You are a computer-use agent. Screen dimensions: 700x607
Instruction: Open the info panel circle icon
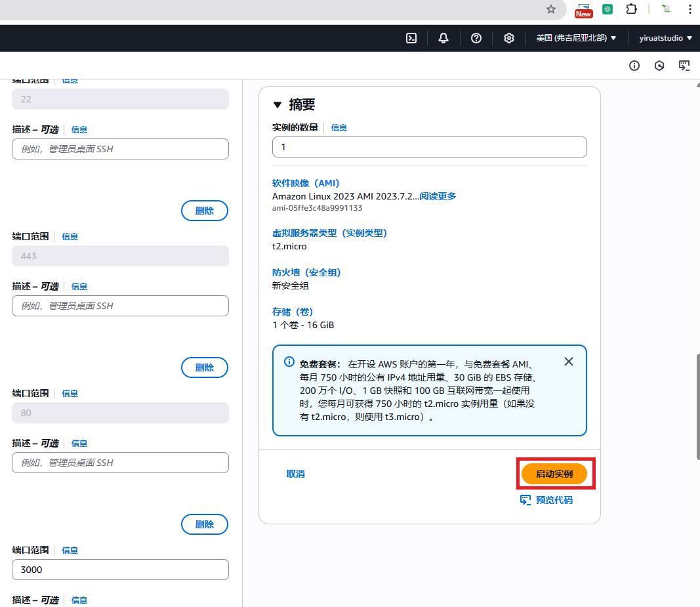(x=634, y=66)
